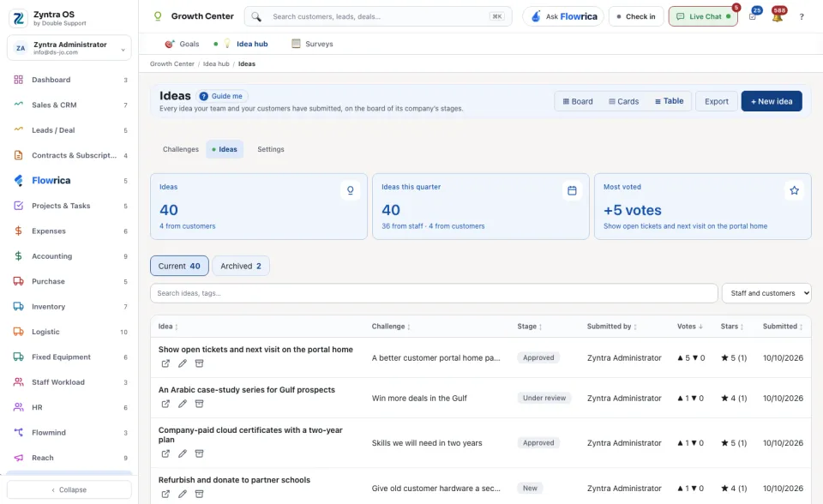
Task: Open the Settings tab
Action: [271, 149]
